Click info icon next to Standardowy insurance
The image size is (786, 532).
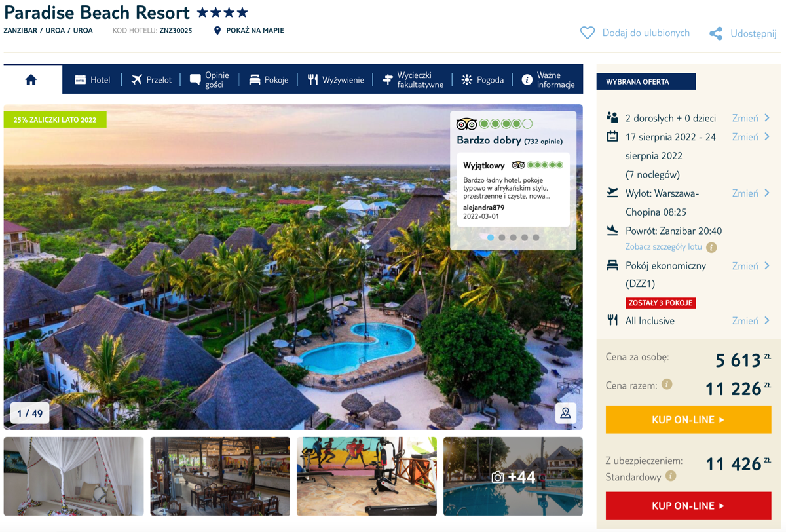point(671,476)
